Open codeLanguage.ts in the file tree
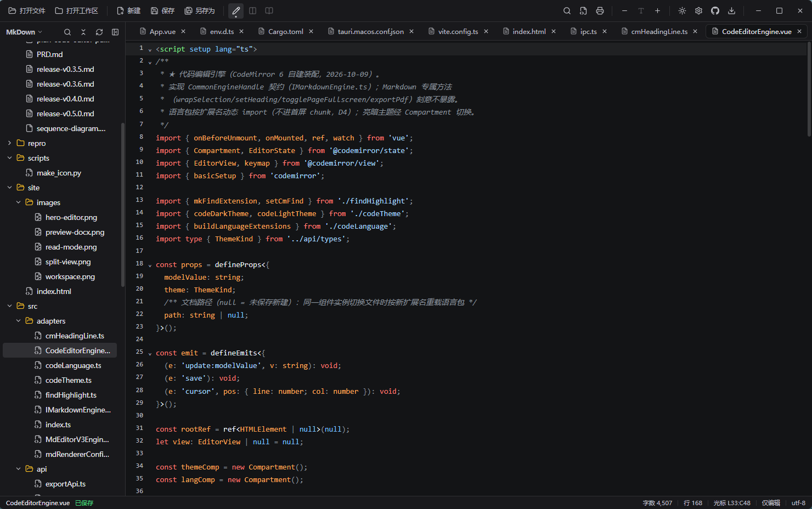The width and height of the screenshot is (812, 509). pos(73,365)
